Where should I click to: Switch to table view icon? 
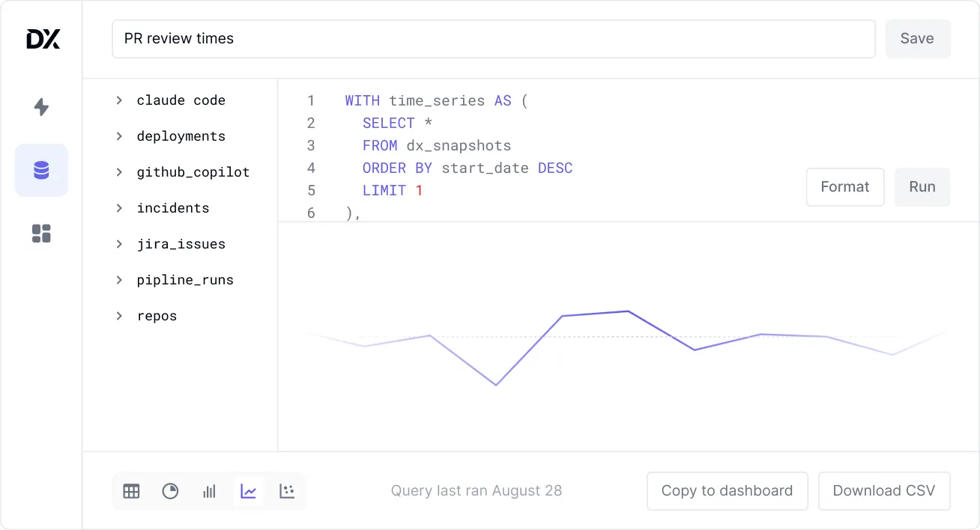[x=132, y=491]
